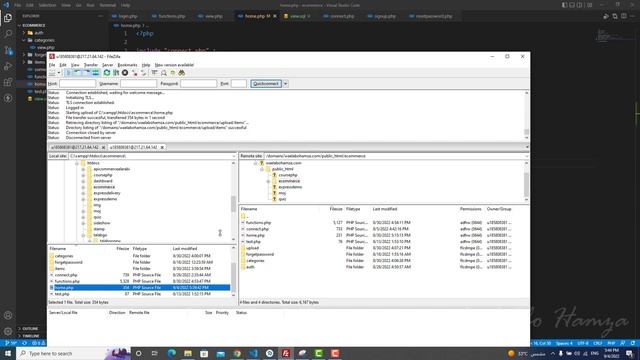640x360 pixels.
Task: Toggle local directory tree display
Action: click(77, 73)
